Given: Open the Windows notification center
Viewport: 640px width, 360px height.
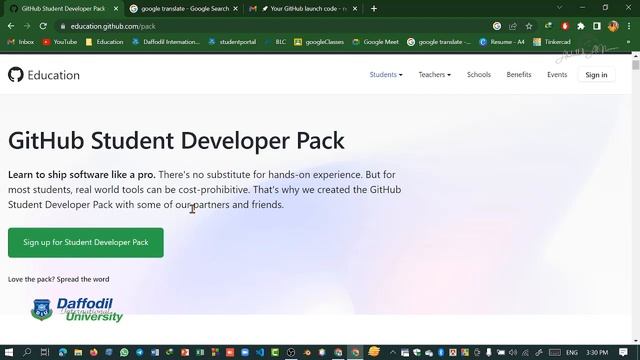Looking at the screenshot, I should point(623,352).
